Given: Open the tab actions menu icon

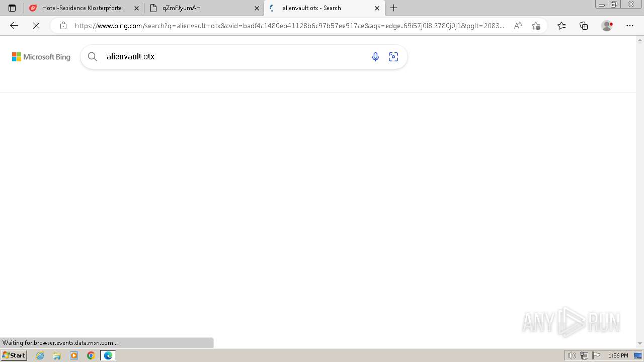Looking at the screenshot, I should pyautogui.click(x=12, y=8).
